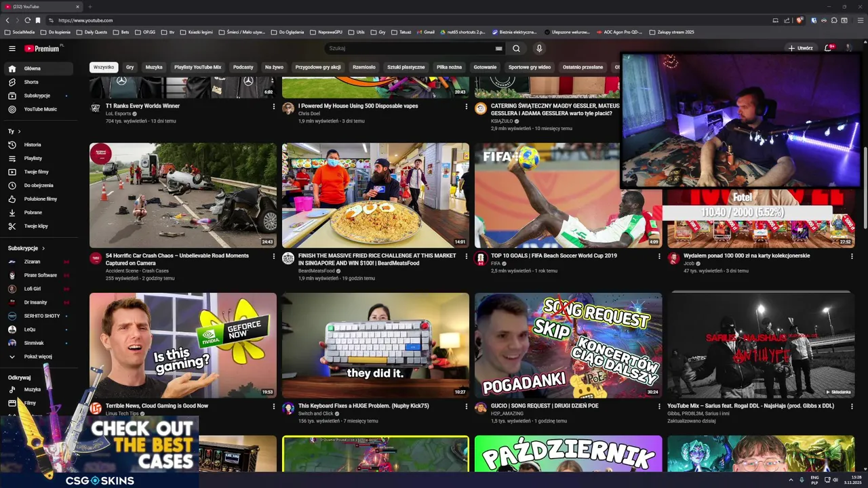Select the Gry filter chip

pos(130,67)
